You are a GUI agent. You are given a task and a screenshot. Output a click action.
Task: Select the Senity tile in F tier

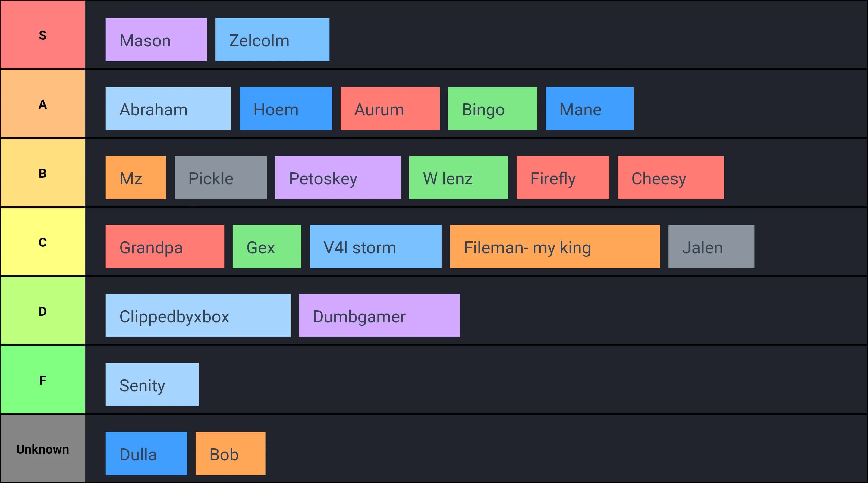(x=152, y=385)
